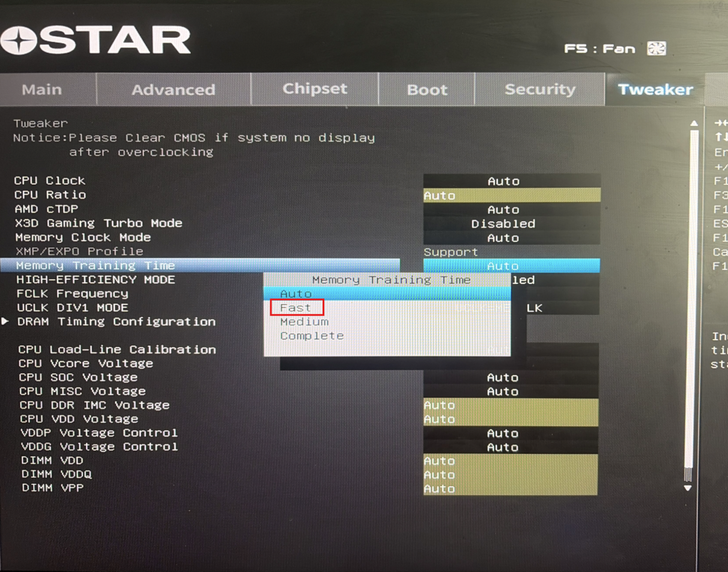The height and width of the screenshot is (572, 728).
Task: Open the Security tab
Action: pyautogui.click(x=540, y=89)
